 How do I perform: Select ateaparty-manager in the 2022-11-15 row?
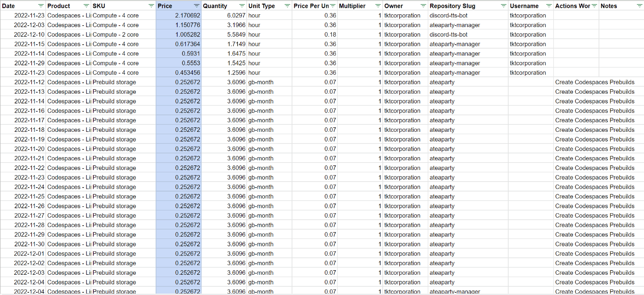click(468, 44)
